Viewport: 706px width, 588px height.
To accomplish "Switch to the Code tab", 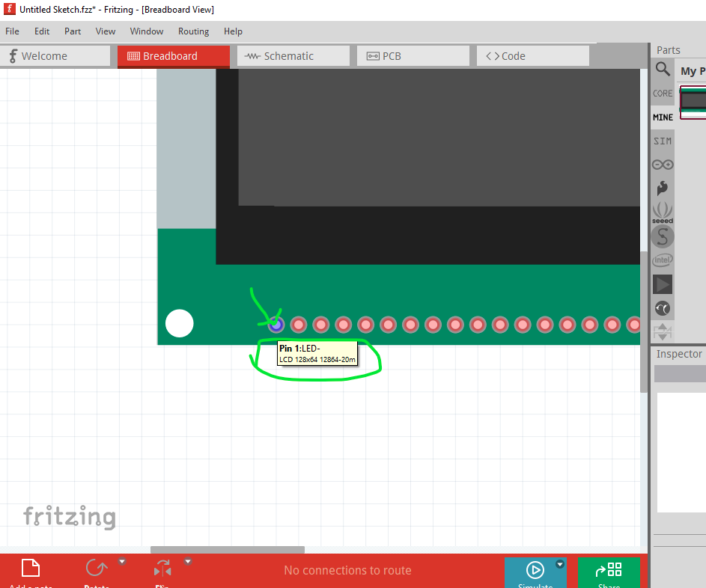I will point(532,56).
